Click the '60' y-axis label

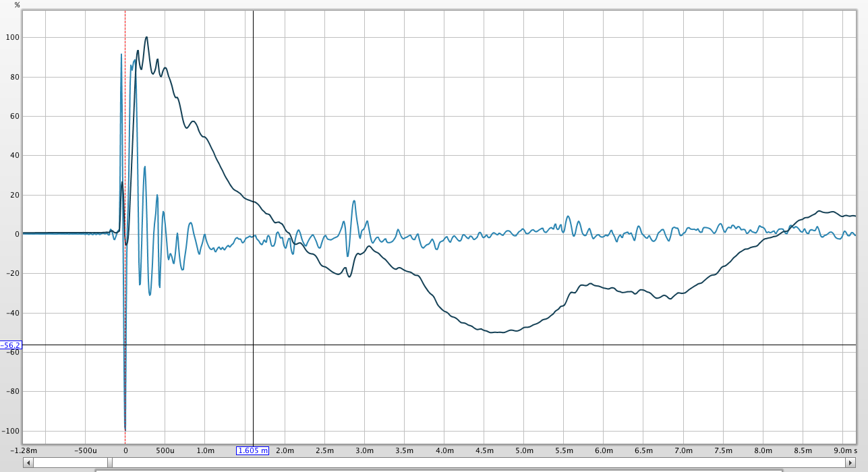click(15, 116)
